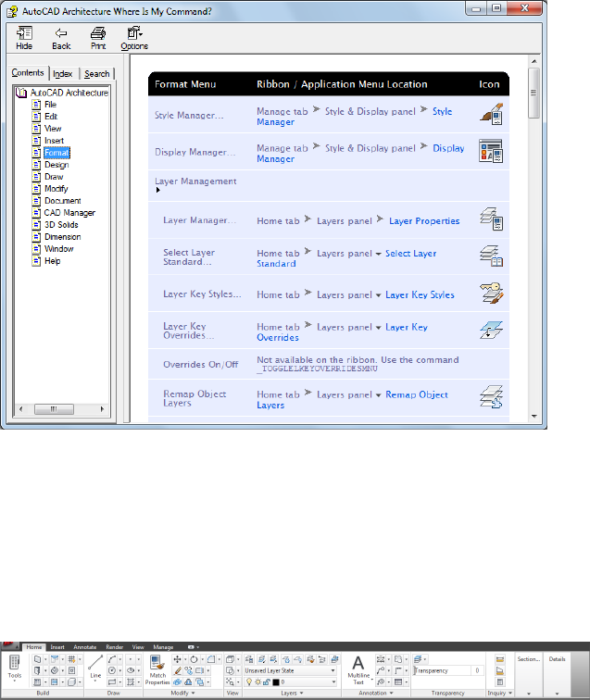Click the Hide toolbar button
The image size is (590, 700).
point(24,38)
